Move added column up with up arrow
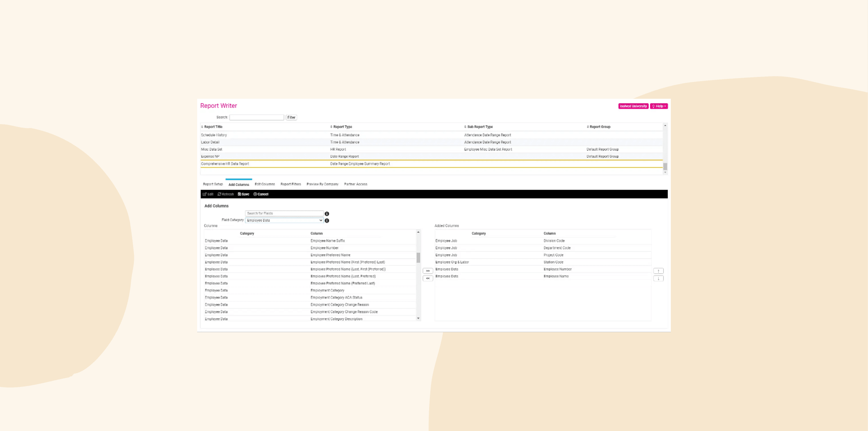 (x=658, y=271)
